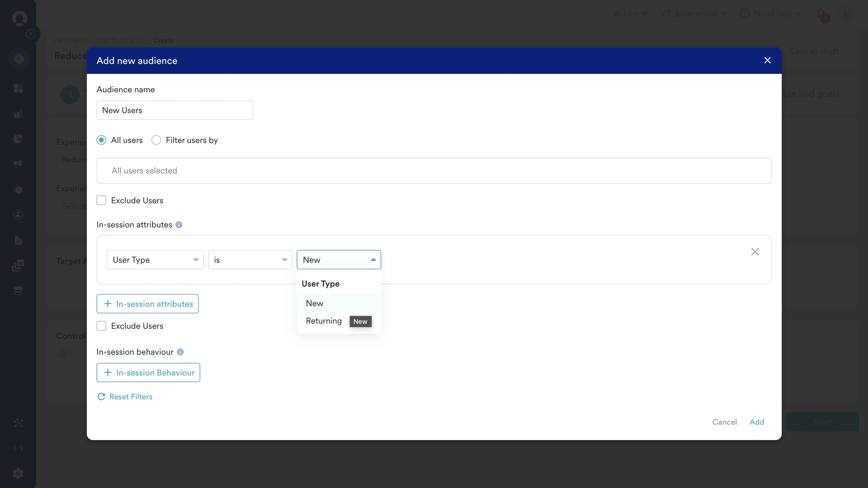Remove the User Type attribute row
The width and height of the screenshot is (868, 488).
tap(755, 252)
